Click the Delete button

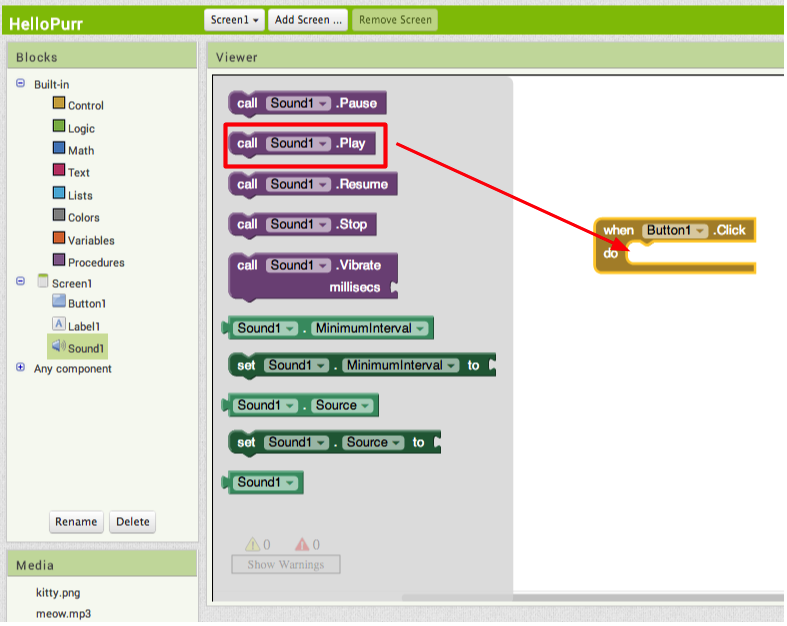[133, 522]
